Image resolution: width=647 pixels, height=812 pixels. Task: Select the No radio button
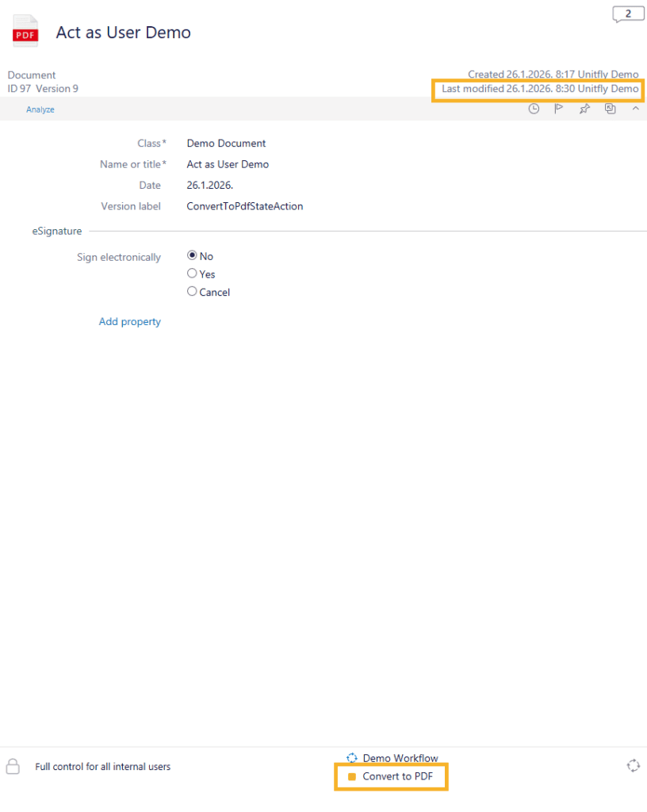click(192, 255)
